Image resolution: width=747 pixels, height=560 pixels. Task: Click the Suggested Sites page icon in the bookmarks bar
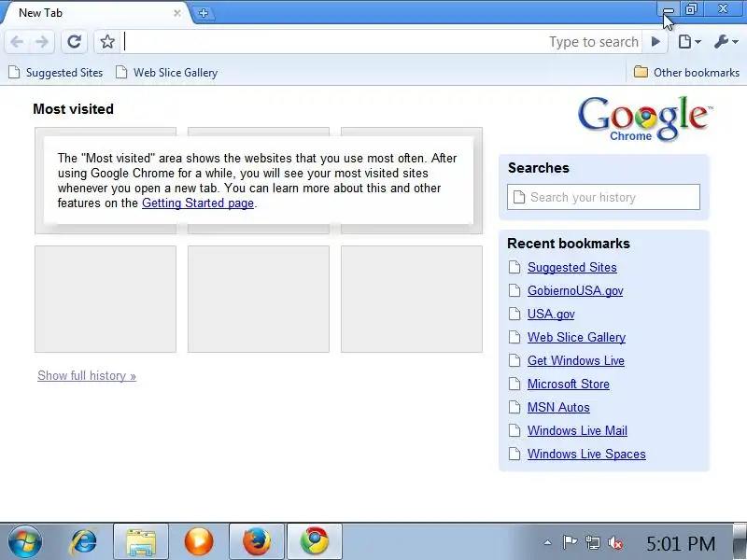coord(14,73)
